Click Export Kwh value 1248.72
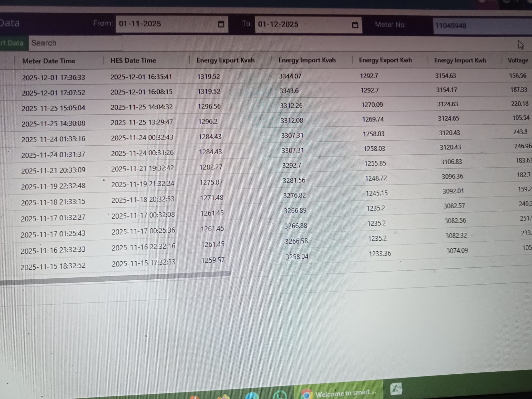The width and height of the screenshot is (532, 399). (376, 178)
